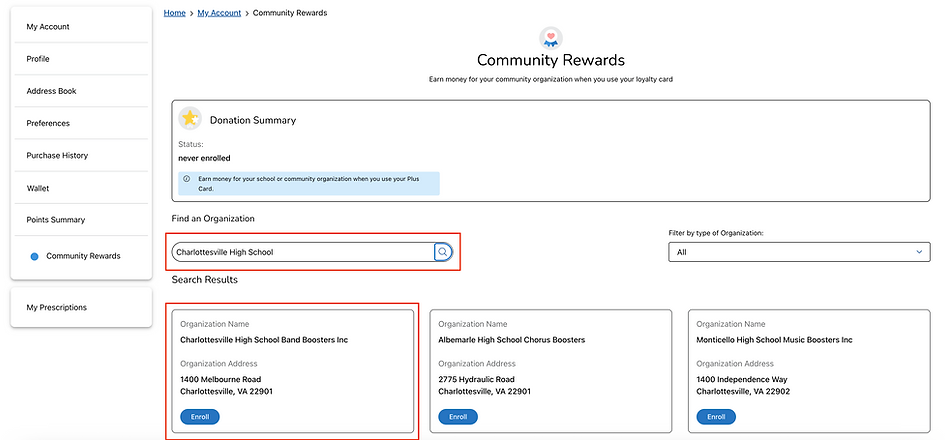Screen dimensions: 945x440
Task: Click the 2775 Hydraulic Road address
Action: (477, 380)
